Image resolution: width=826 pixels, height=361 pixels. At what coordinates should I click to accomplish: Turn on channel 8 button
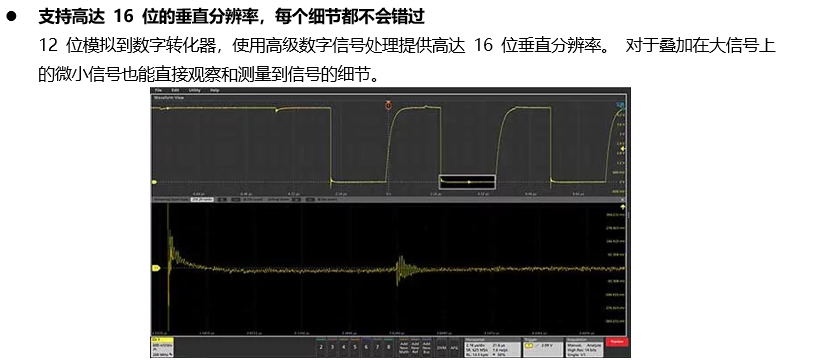pos(388,347)
